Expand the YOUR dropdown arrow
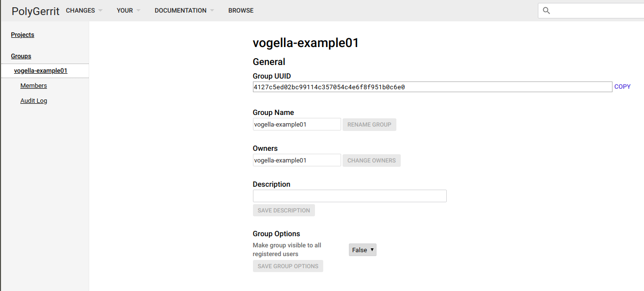The height and width of the screenshot is (291, 644). 138,11
